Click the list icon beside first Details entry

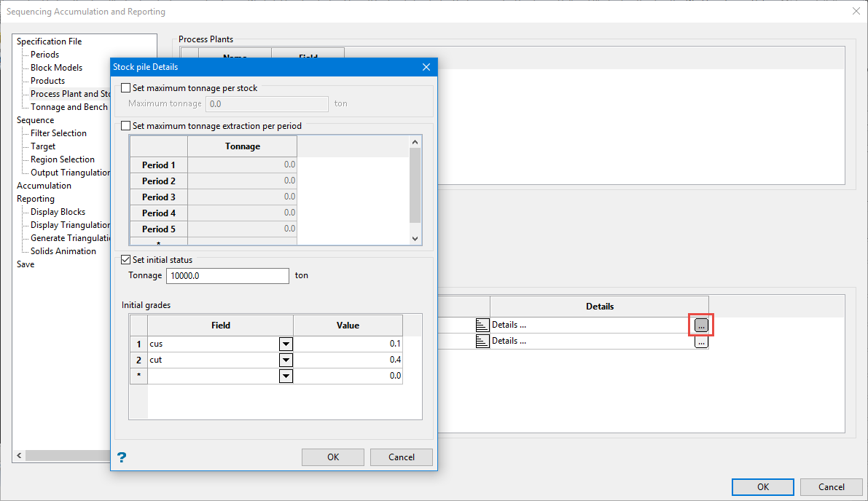(x=481, y=325)
